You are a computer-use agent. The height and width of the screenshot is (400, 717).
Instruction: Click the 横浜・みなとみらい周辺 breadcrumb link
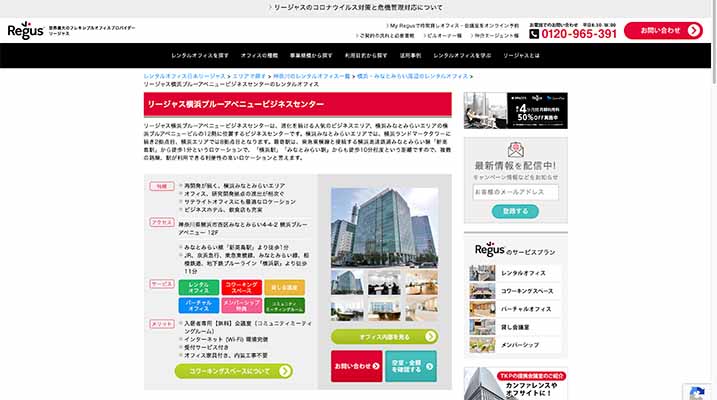(412, 76)
